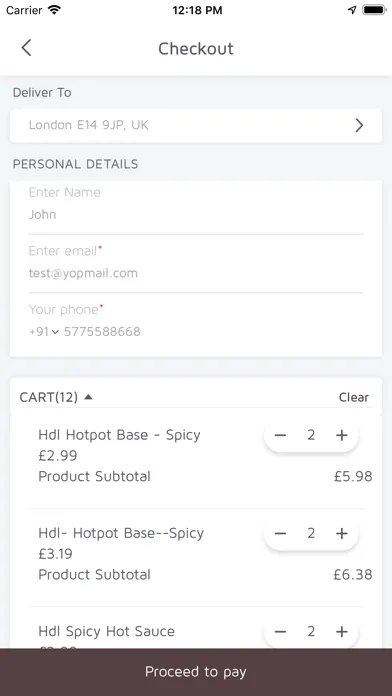This screenshot has width=392, height=696.
Task: Tap the Proceed to pay button
Action: [x=196, y=672]
